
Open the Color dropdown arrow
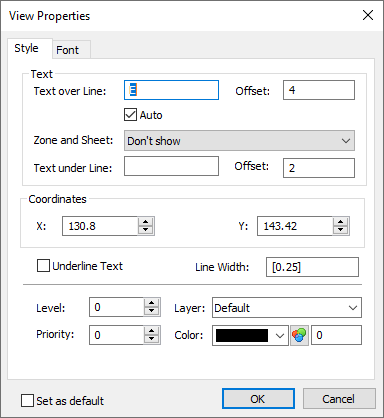(x=280, y=336)
